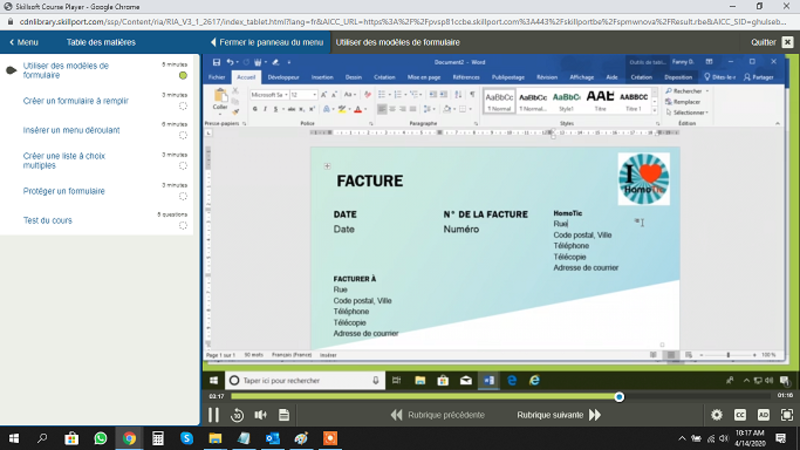This screenshot has height=450, width=800.
Task: Open Test du cours
Action: [x=47, y=221]
